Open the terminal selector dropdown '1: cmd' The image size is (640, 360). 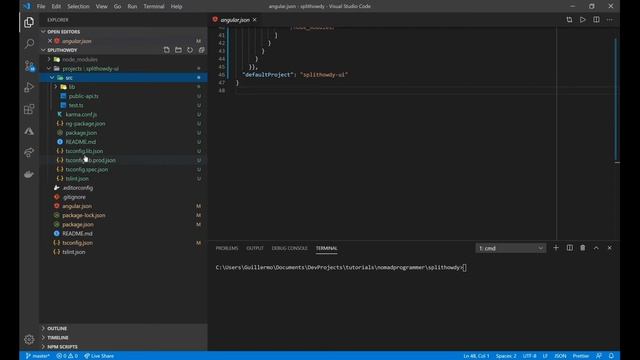[x=511, y=248]
